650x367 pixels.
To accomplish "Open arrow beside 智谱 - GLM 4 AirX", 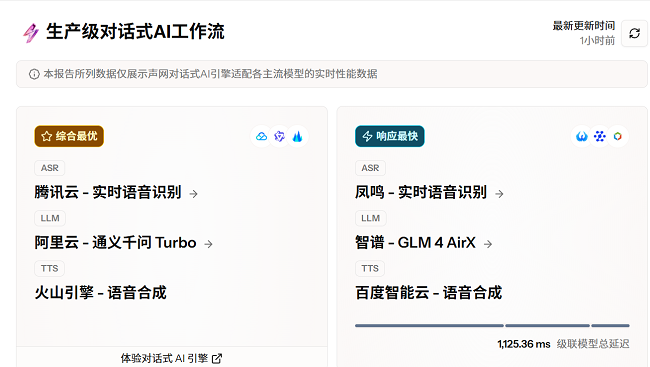I will 488,244.
